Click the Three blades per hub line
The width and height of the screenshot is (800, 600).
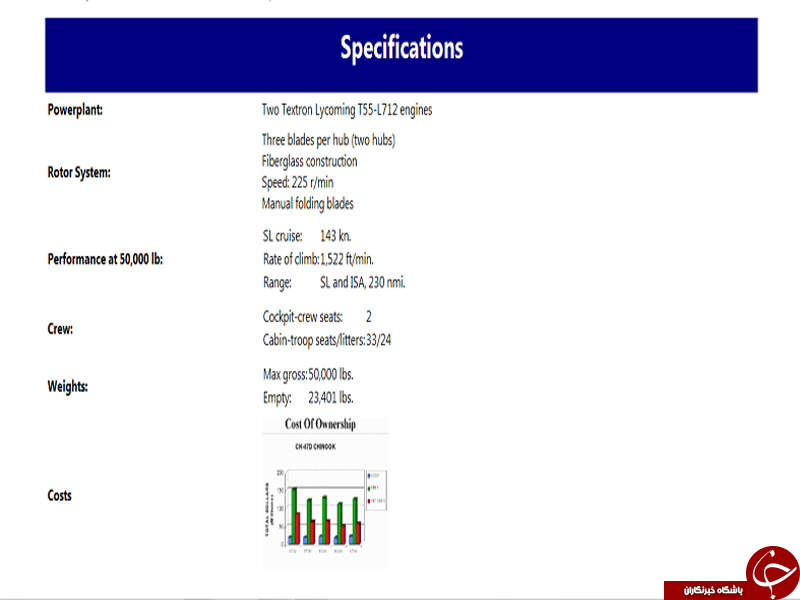335,140
